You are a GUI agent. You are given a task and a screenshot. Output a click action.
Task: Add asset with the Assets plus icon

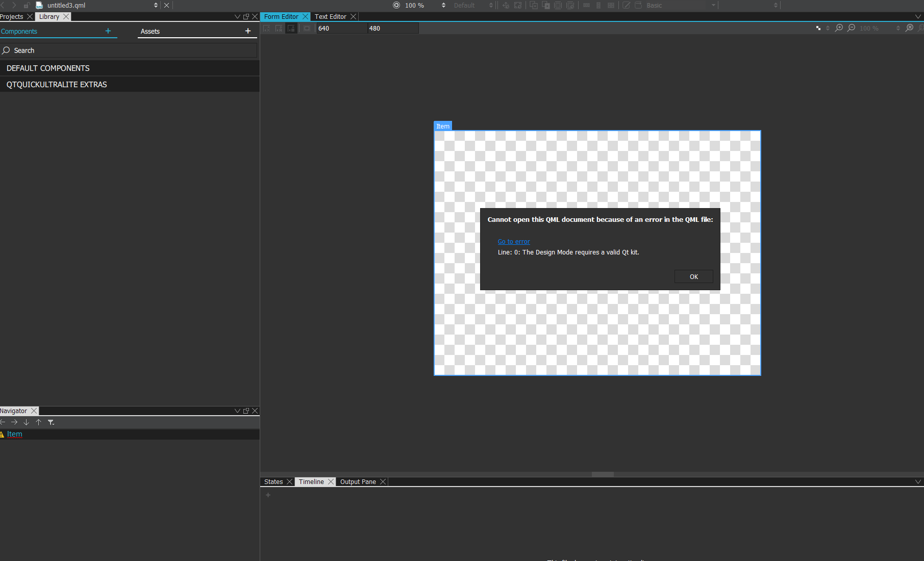coord(248,31)
